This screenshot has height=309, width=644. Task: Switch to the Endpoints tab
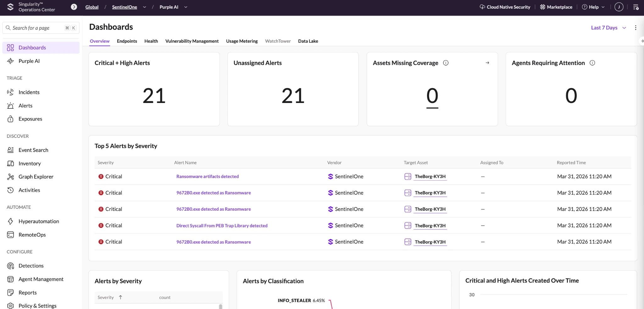127,41
